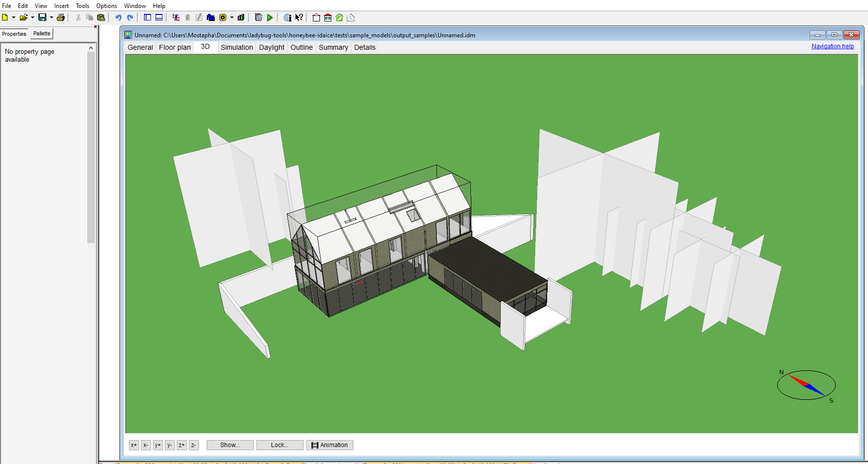
Task: Click the context help cursor icon
Action: 299,17
